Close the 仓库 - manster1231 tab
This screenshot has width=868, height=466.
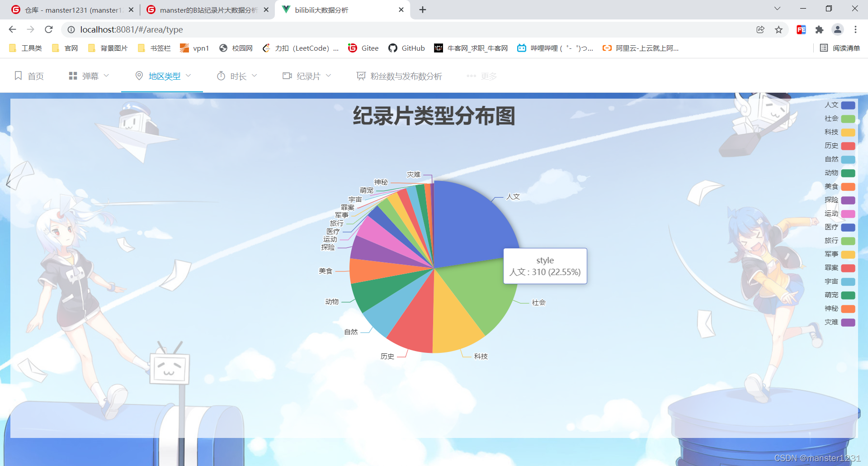coord(131,10)
